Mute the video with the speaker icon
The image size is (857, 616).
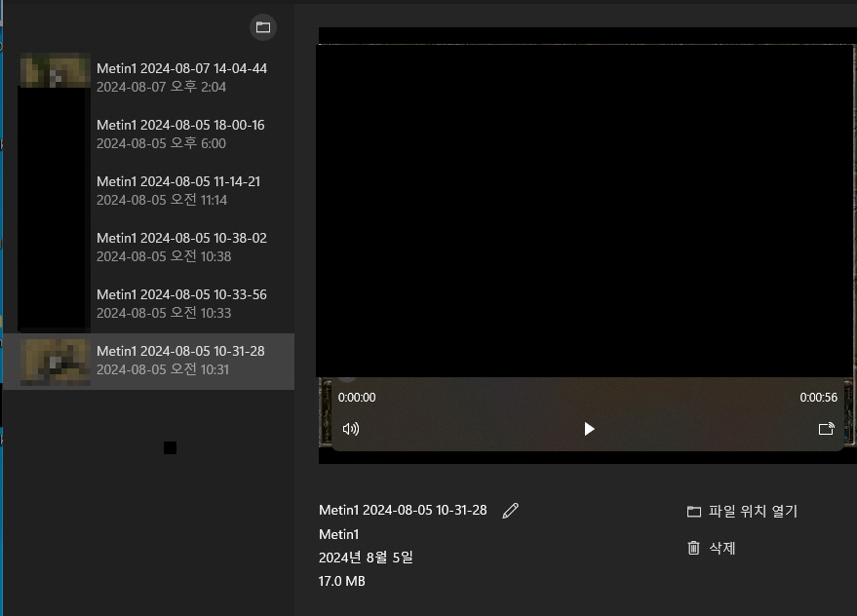click(x=351, y=429)
